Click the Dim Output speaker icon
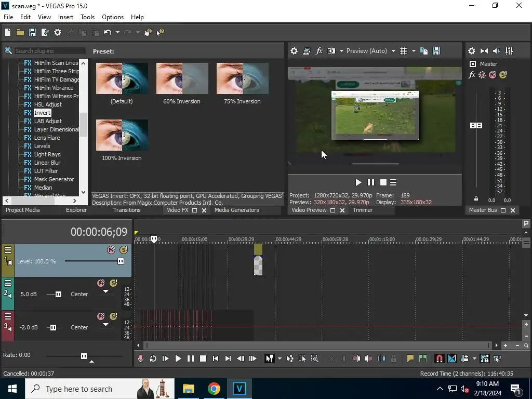This screenshot has width=532, height=399. tap(496, 51)
